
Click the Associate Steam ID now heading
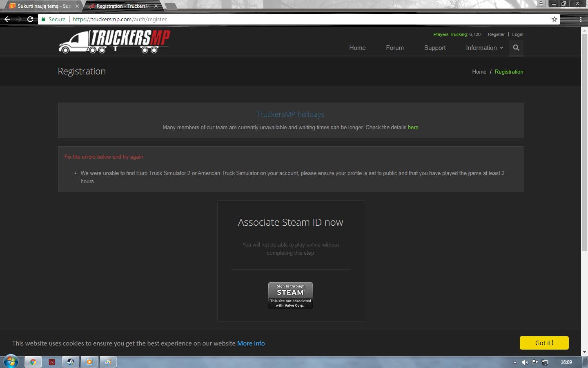coord(290,222)
